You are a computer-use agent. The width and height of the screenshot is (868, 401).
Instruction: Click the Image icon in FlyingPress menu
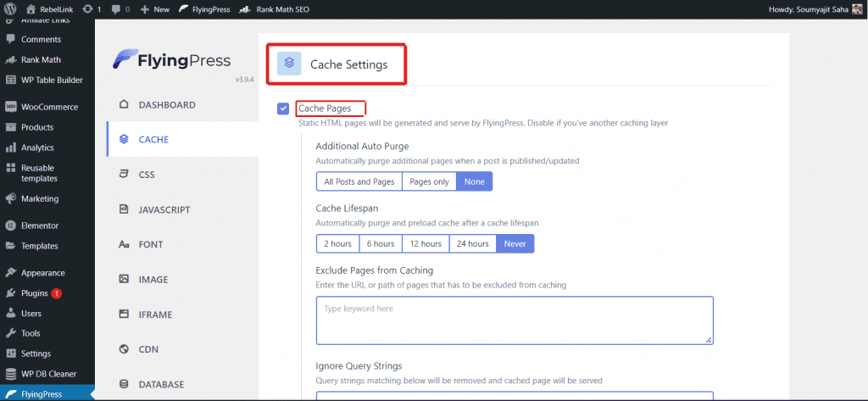pyautogui.click(x=124, y=279)
